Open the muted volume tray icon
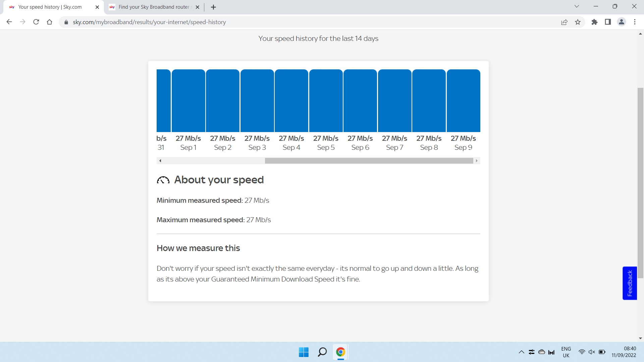The image size is (644, 362). point(592,352)
